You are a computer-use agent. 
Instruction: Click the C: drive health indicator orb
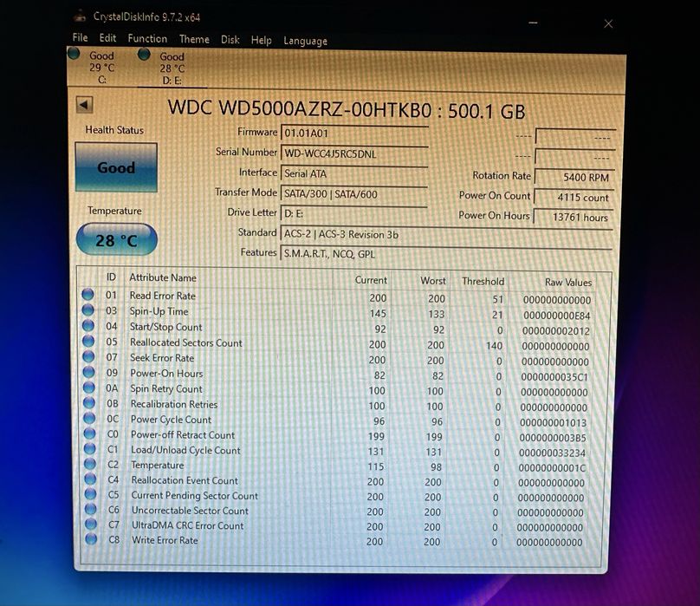tap(75, 54)
